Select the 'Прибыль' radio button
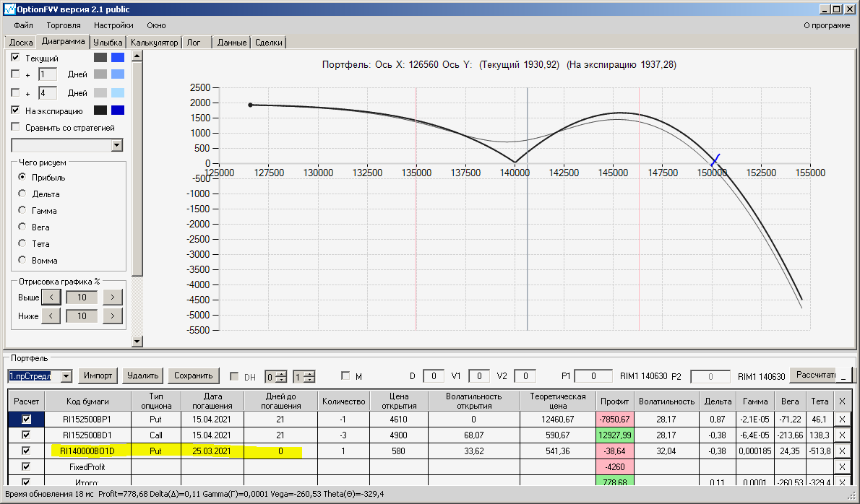Screen dimensions: 860x504 (x=22, y=177)
